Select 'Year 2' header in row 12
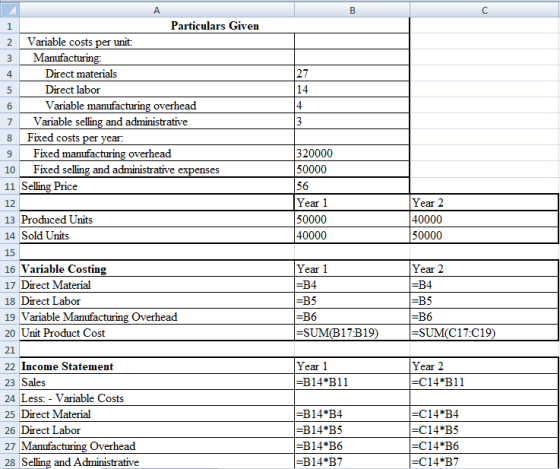This screenshot has height=469, width=560. pyautogui.click(x=484, y=203)
